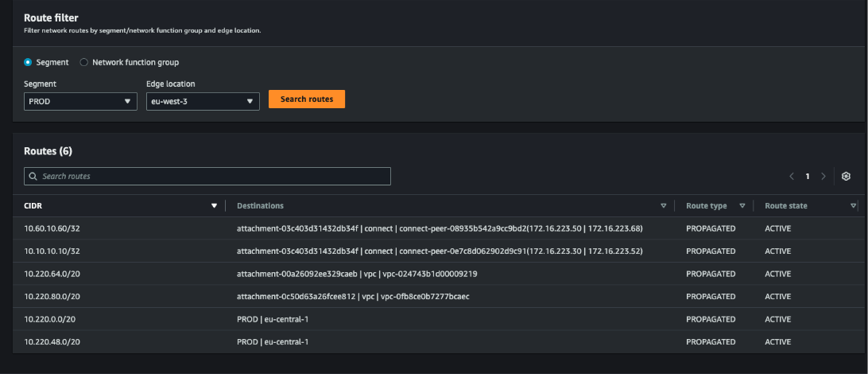Viewport: 868px width, 374px height.
Task: Open the table preferences gear icon
Action: [846, 176]
